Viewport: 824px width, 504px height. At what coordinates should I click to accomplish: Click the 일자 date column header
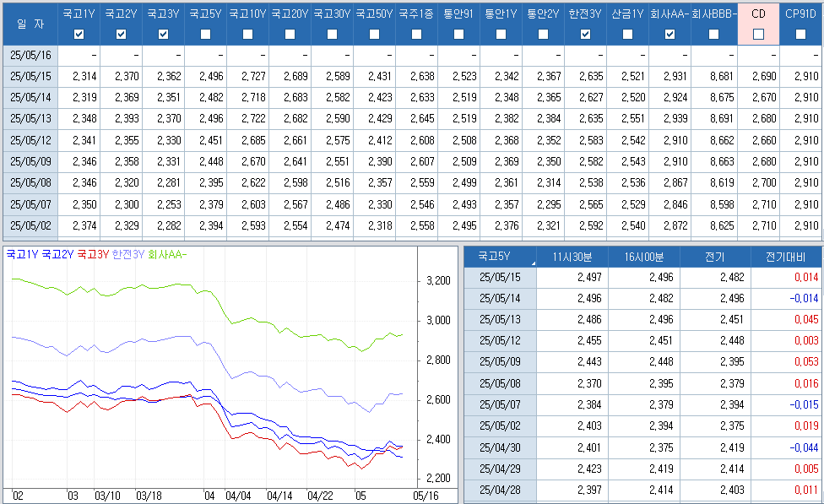(30, 24)
